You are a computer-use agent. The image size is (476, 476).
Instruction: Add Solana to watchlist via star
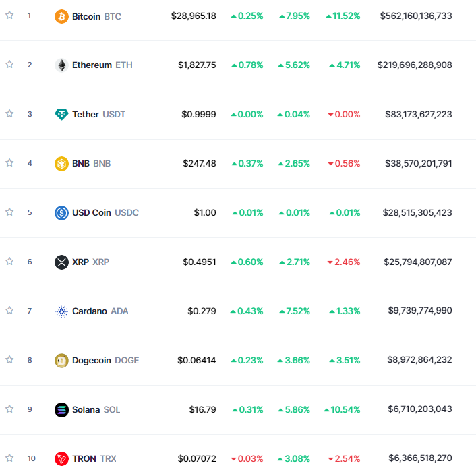coord(9,409)
